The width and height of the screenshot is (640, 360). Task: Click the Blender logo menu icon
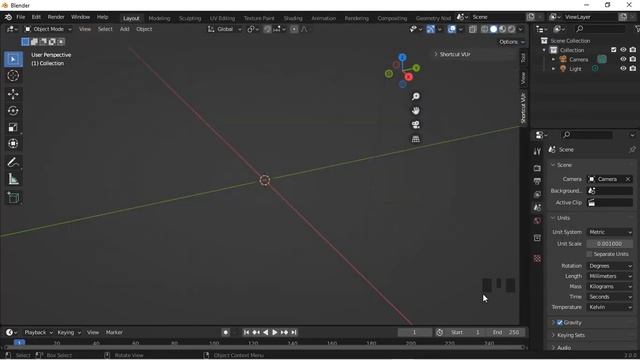point(8,17)
